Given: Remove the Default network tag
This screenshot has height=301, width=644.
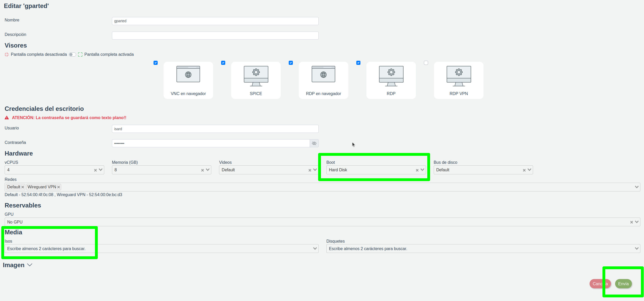Looking at the screenshot, I should click(x=23, y=187).
